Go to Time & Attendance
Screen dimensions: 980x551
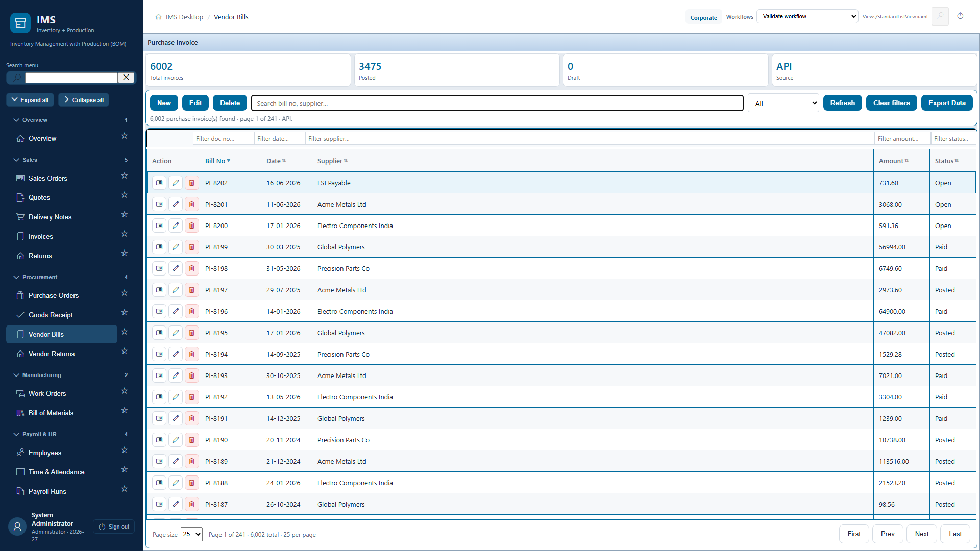point(62,472)
